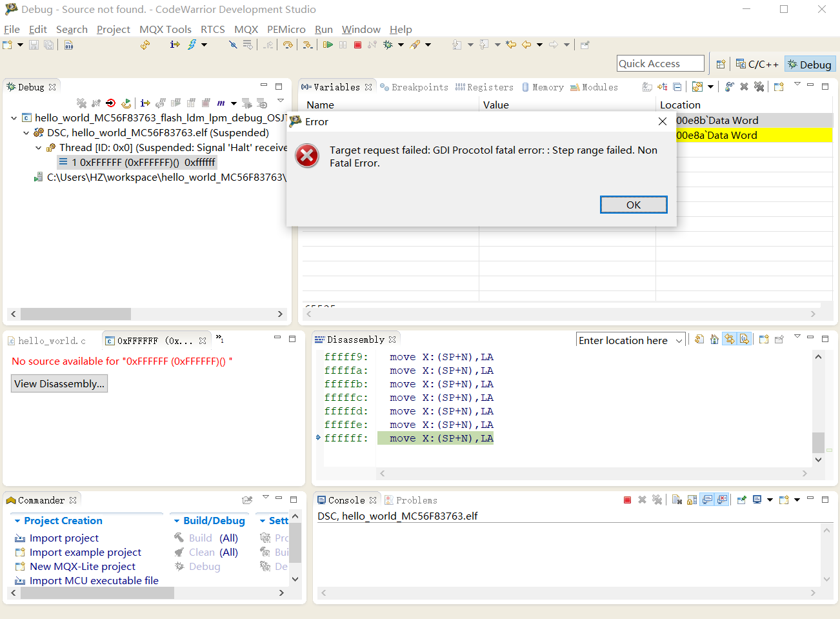The width and height of the screenshot is (840, 619).
Task: Open the Debug view menu chevron
Action: [x=280, y=101]
